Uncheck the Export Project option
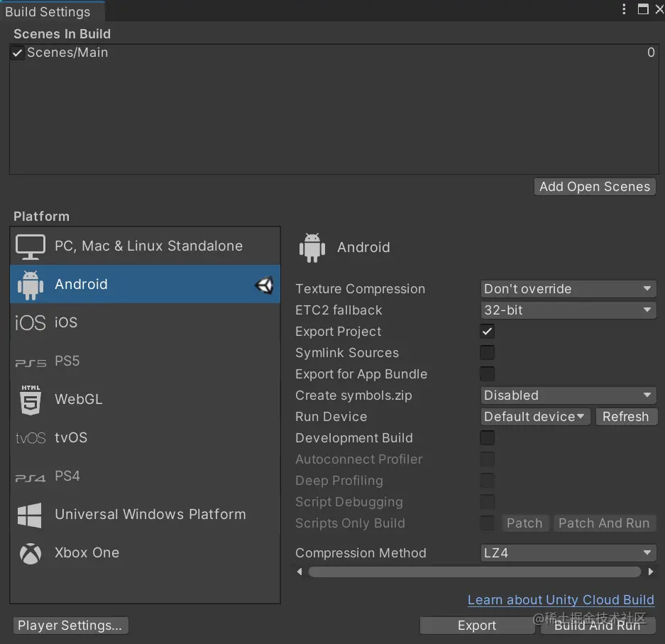The width and height of the screenshot is (665, 644). pyautogui.click(x=487, y=332)
